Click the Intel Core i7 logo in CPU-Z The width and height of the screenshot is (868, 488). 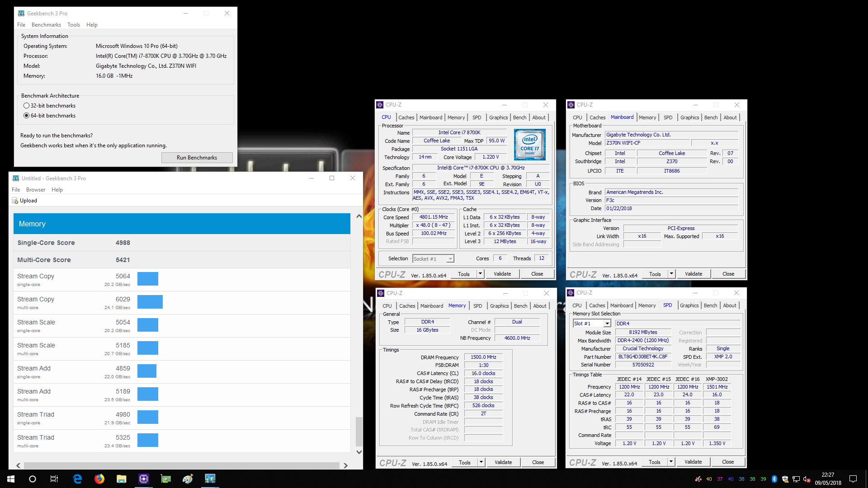click(x=530, y=145)
